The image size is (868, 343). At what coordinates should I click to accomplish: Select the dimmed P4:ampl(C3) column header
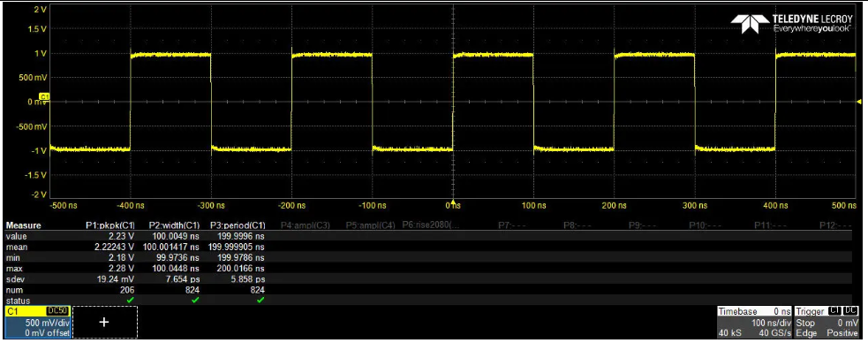305,226
